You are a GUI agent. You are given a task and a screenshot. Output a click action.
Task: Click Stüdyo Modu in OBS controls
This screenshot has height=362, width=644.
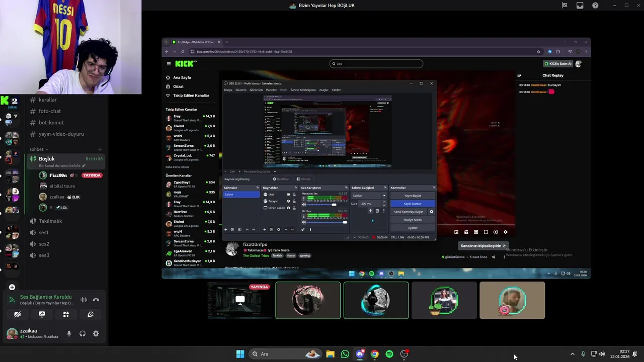tap(413, 220)
